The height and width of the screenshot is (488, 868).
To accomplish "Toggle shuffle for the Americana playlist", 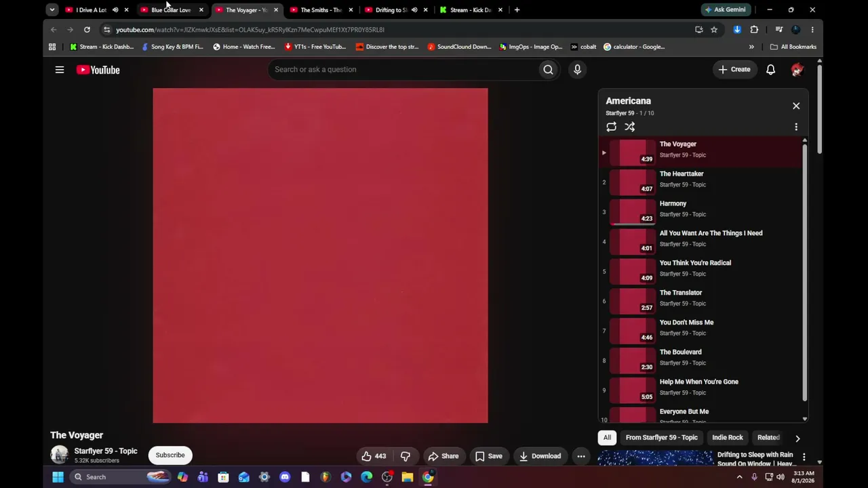I will (630, 127).
